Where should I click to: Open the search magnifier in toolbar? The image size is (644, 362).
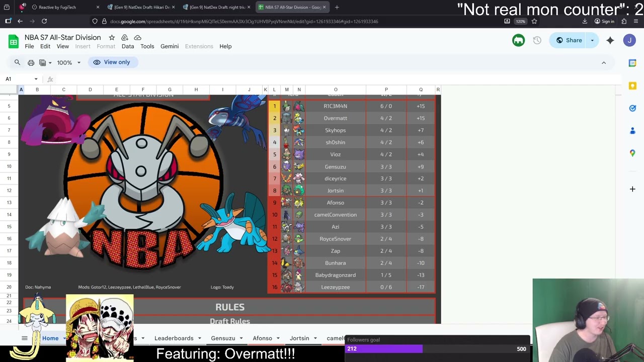click(x=17, y=62)
